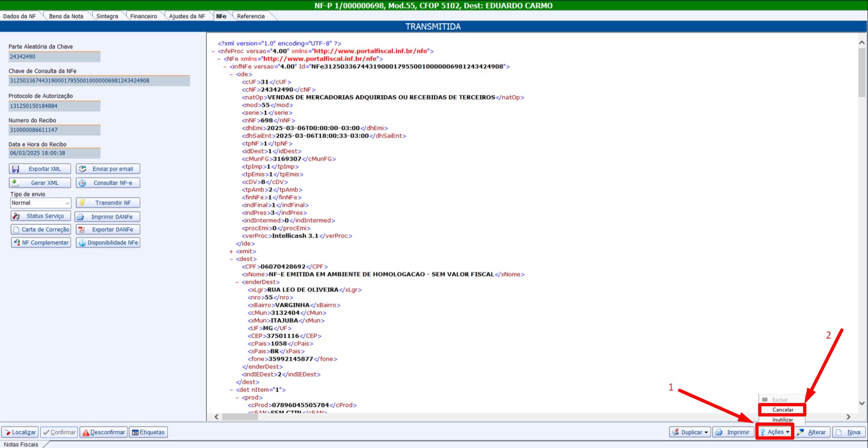The width and height of the screenshot is (868, 448).
Task: Click the Imprimir DANFe printer icon
Action: (x=81, y=217)
